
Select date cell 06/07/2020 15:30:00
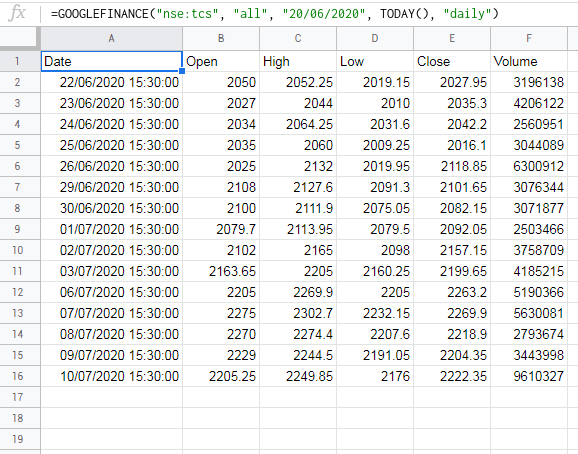pos(111,292)
